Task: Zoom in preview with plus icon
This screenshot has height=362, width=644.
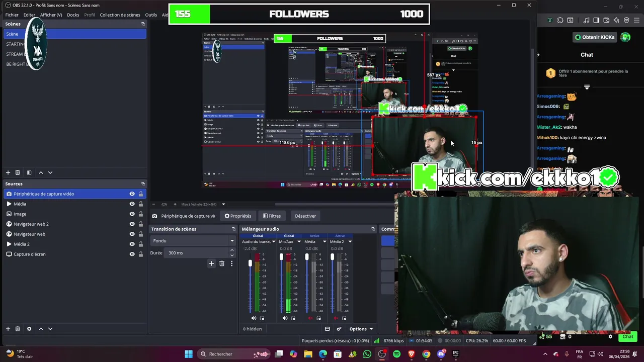Action: tap(175, 204)
